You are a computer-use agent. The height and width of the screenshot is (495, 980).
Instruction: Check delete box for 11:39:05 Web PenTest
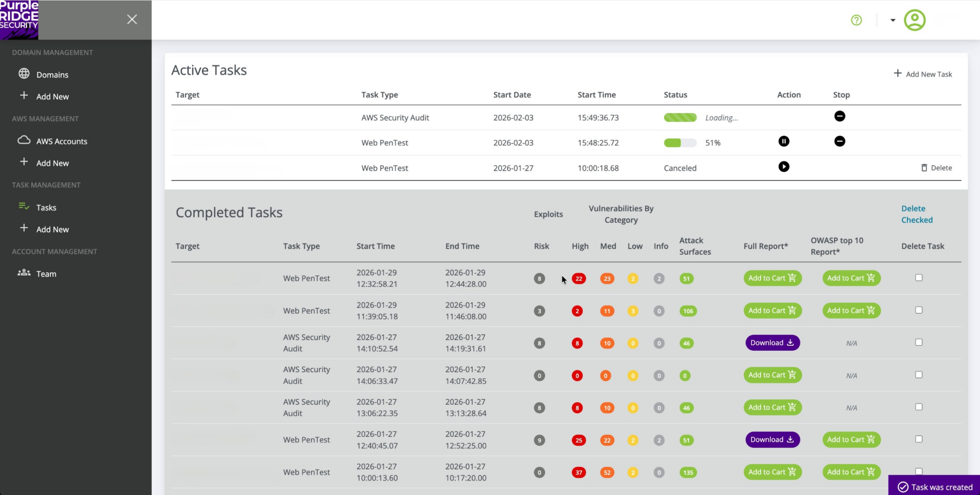coord(918,310)
